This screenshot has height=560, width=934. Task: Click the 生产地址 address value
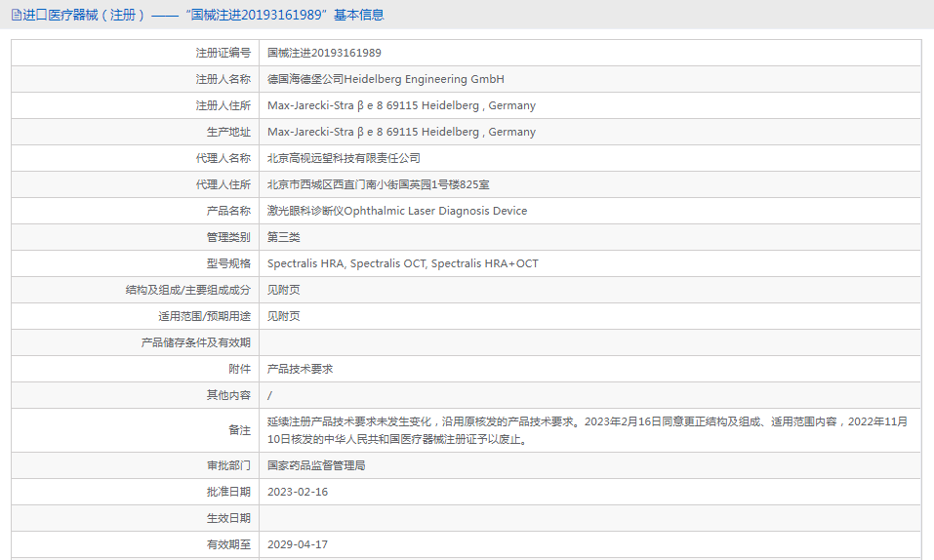click(401, 132)
